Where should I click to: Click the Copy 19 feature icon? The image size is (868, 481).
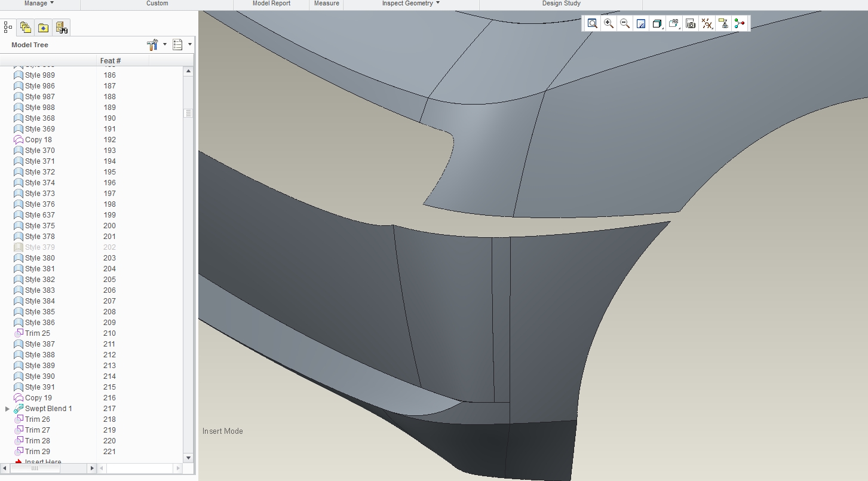[19, 398]
